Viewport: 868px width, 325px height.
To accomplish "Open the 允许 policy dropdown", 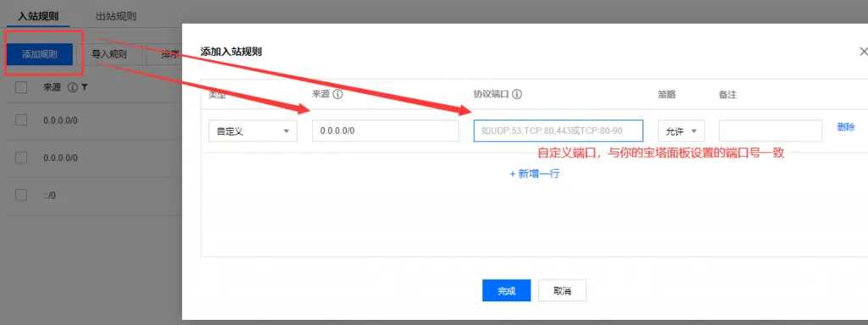I will [681, 132].
